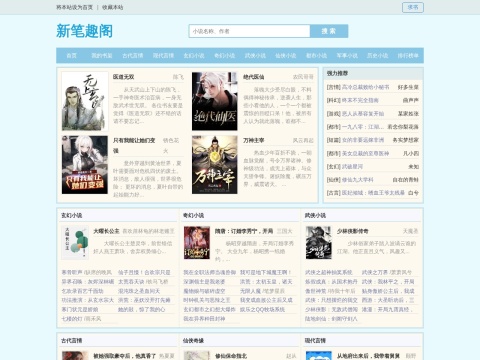Open 现代言情 nav category
480x360 pixels.
point(163,55)
